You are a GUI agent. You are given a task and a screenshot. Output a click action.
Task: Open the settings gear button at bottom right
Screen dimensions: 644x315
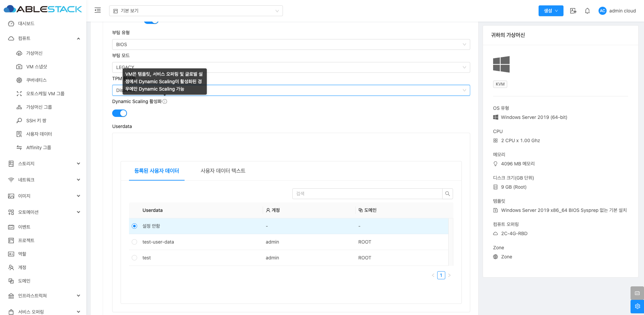[637, 306]
